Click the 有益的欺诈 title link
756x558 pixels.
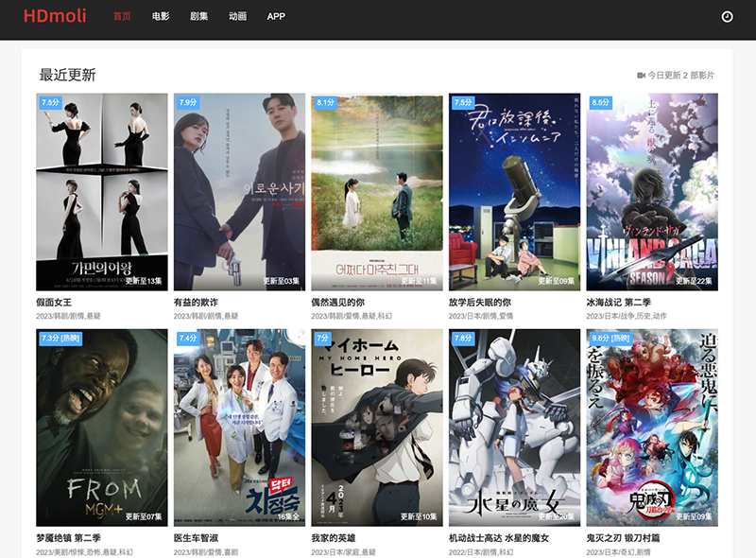(196, 302)
